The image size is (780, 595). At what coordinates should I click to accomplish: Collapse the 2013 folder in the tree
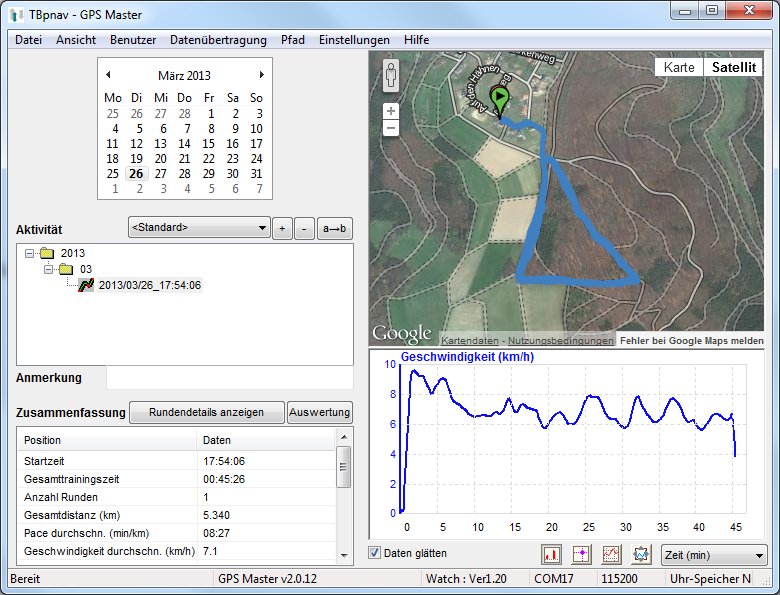point(30,253)
